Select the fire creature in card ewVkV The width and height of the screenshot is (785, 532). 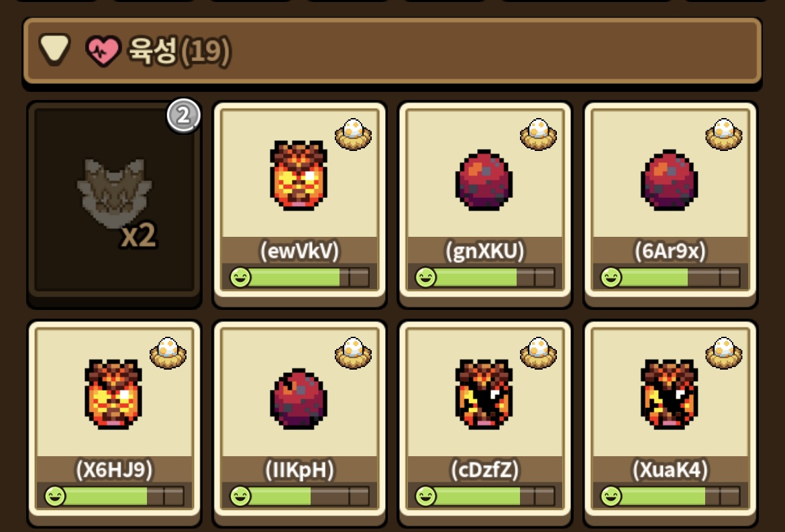tap(299, 175)
